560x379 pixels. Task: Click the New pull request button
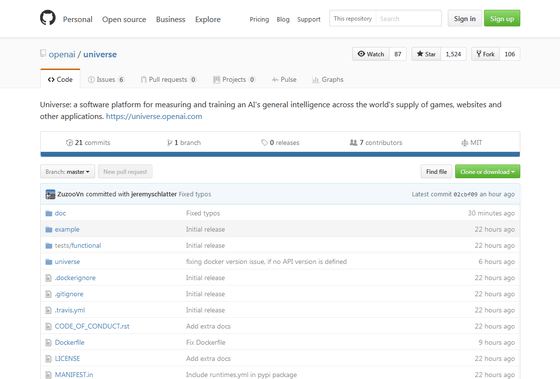pyautogui.click(x=125, y=171)
